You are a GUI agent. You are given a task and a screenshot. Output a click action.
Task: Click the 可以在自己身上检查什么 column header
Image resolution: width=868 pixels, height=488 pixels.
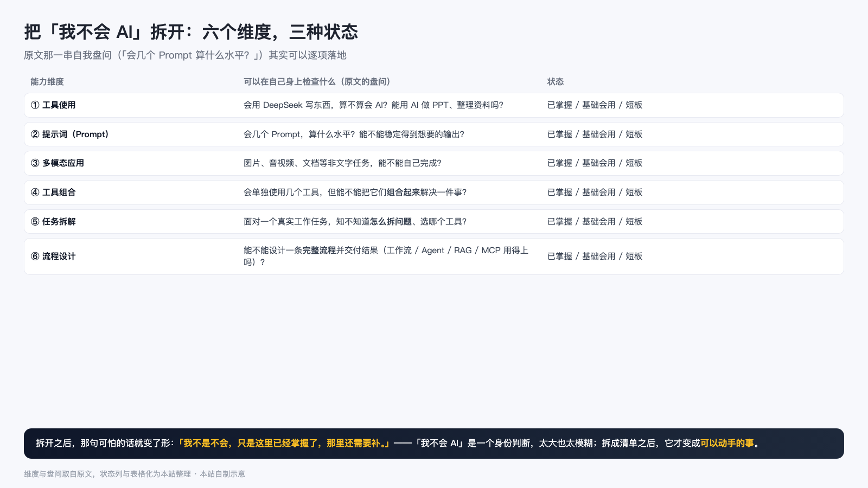click(317, 82)
